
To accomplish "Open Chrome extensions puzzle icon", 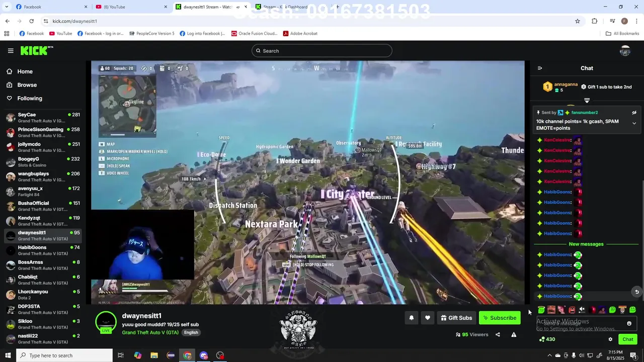I will tap(595, 21).
